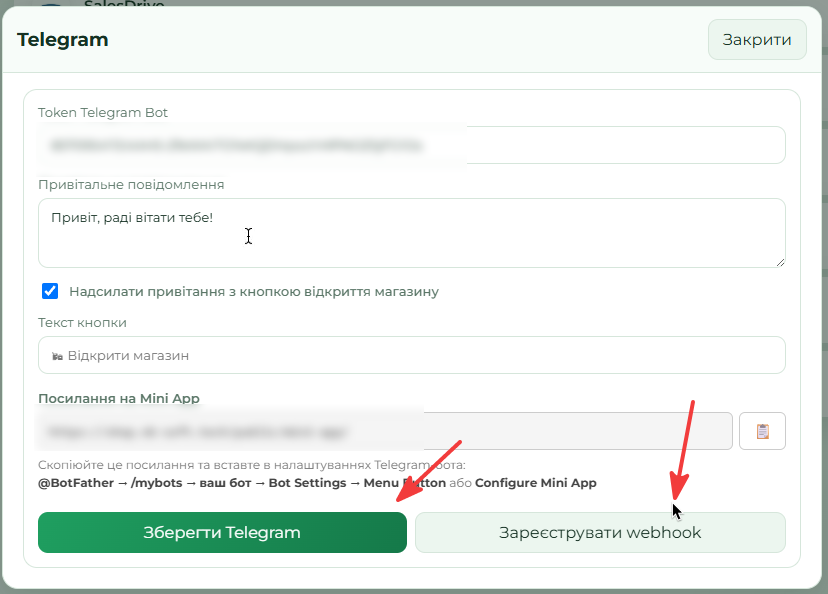Close the Telegram dialog with the Закрити button
Screen dimensions: 828x594
pos(757,40)
